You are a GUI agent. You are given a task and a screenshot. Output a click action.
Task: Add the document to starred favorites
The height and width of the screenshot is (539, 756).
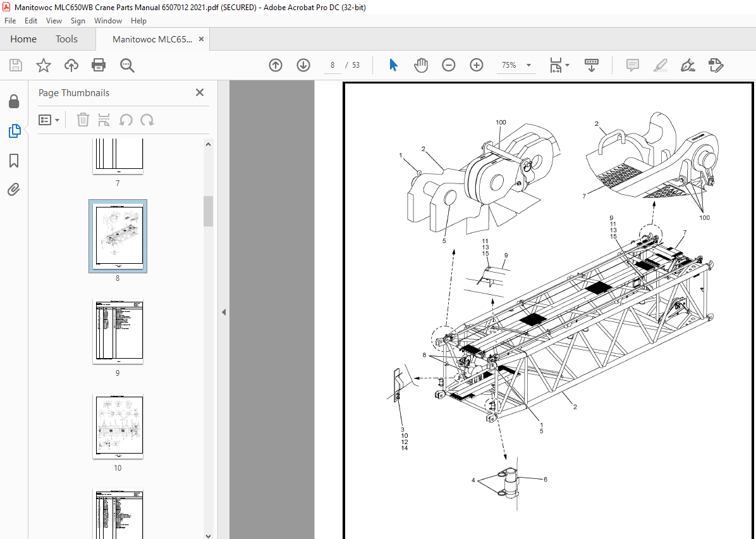click(x=44, y=65)
